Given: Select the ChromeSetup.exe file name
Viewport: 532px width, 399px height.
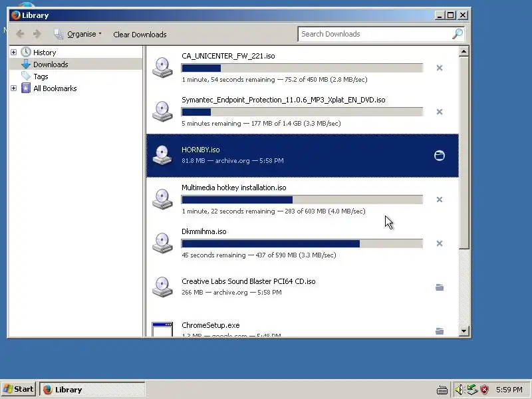Looking at the screenshot, I should (x=211, y=325).
